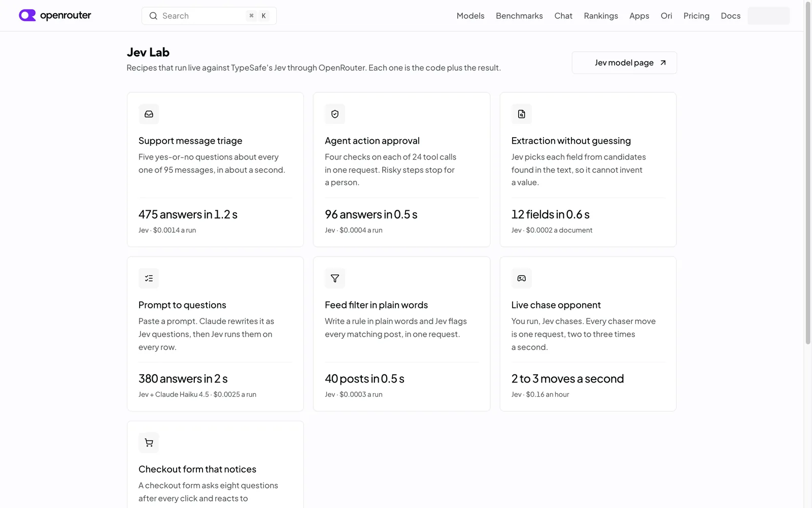Click 'Jev · $0.0004 a run' text
This screenshot has height=508, width=812.
click(x=353, y=230)
